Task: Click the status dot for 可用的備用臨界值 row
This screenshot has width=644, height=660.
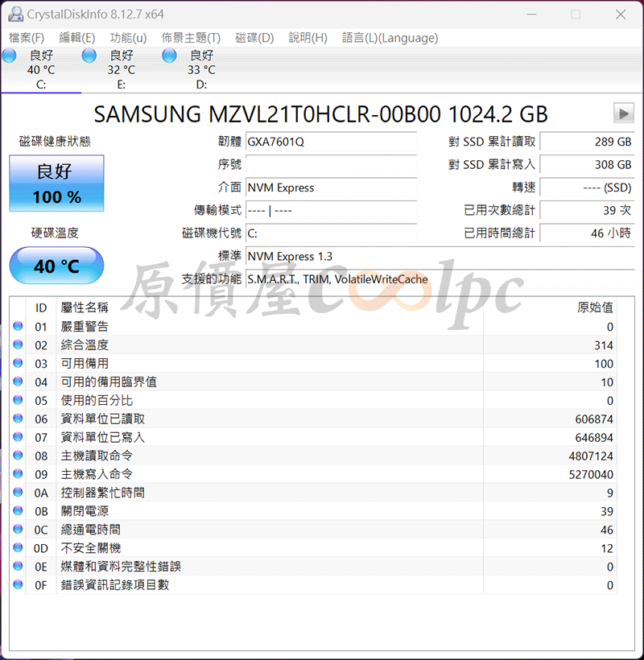Action: 18,382
